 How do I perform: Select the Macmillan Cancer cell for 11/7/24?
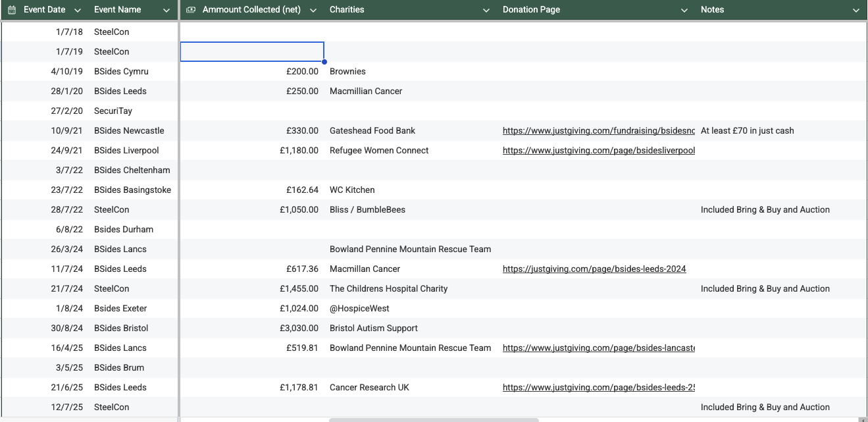412,269
